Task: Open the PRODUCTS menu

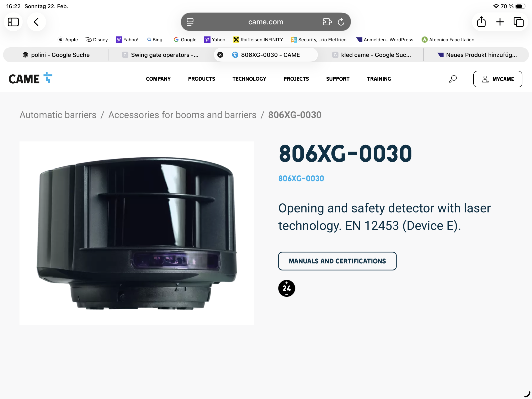Action: coord(201,79)
